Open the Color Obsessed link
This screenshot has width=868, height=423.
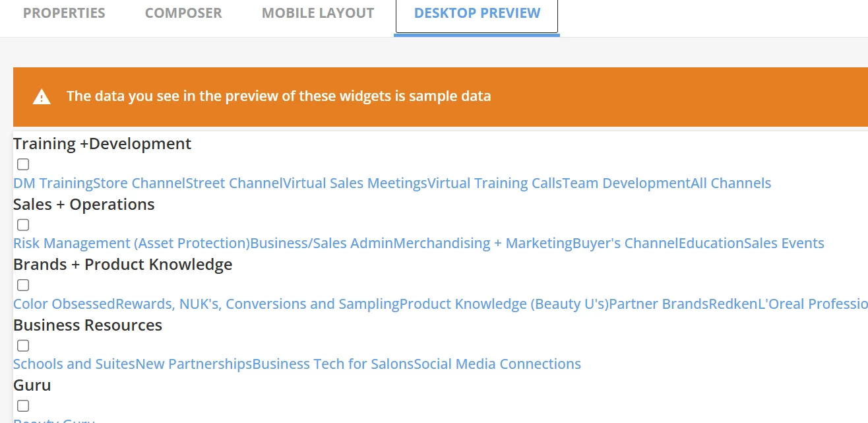pos(64,304)
